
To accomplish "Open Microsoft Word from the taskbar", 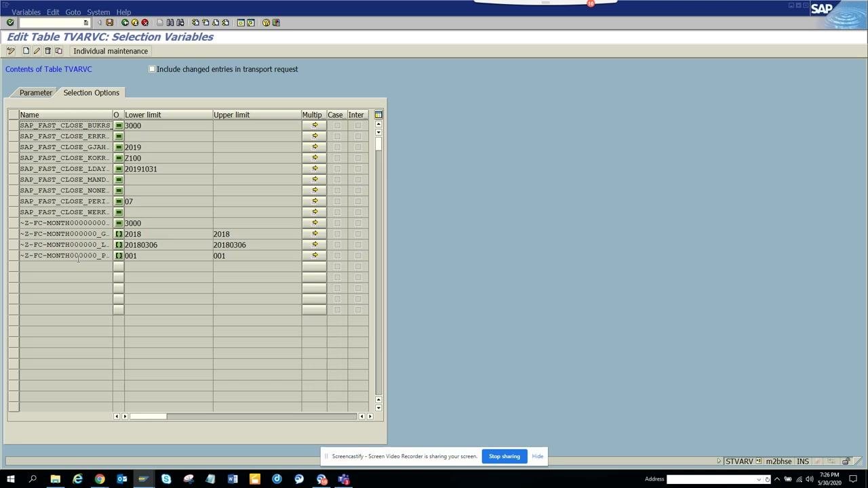I will (x=233, y=479).
